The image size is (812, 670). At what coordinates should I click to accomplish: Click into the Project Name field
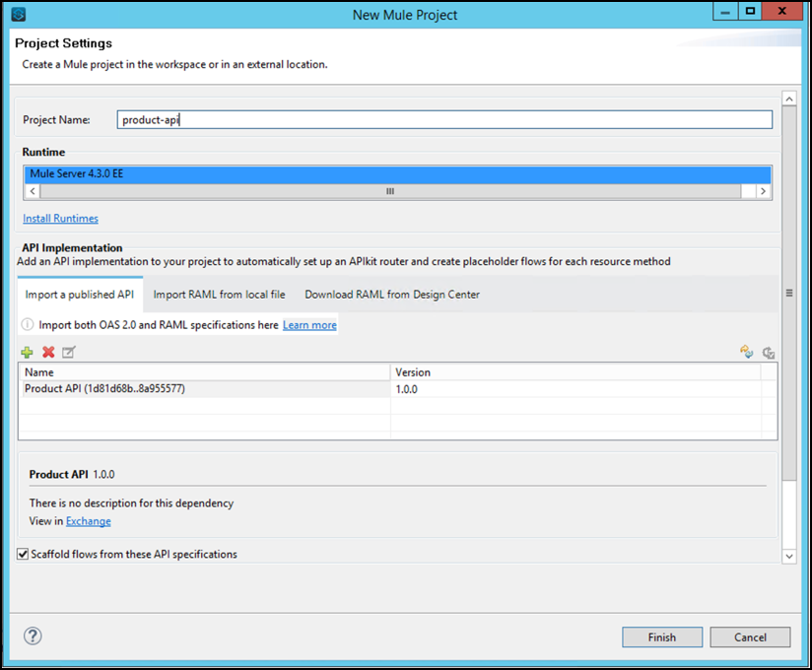(x=444, y=119)
